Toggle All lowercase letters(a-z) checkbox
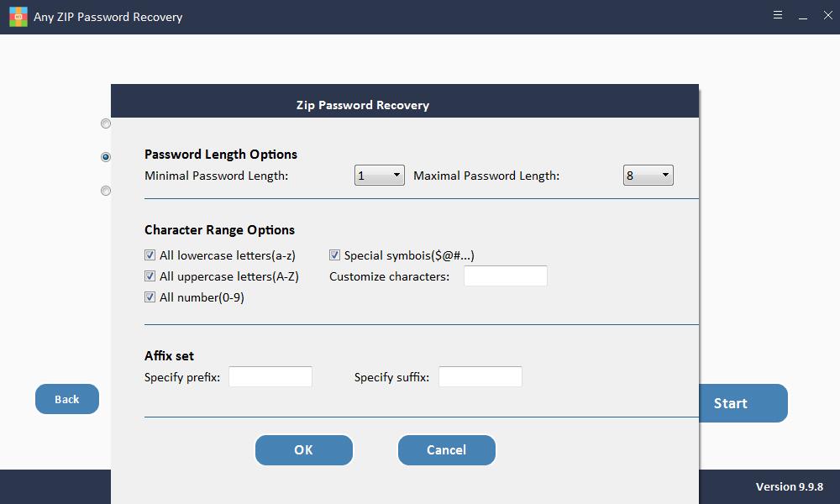 click(150, 255)
